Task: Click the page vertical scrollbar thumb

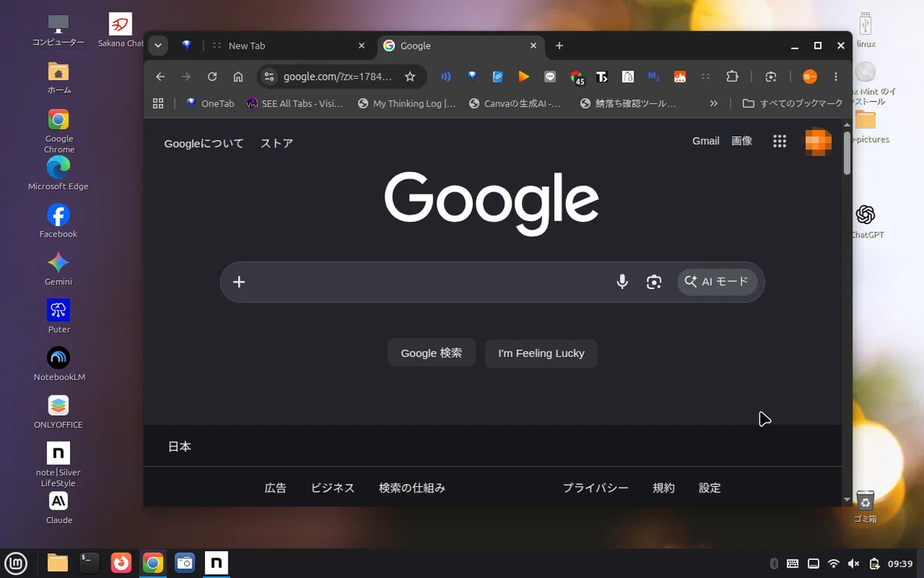Action: point(847,153)
